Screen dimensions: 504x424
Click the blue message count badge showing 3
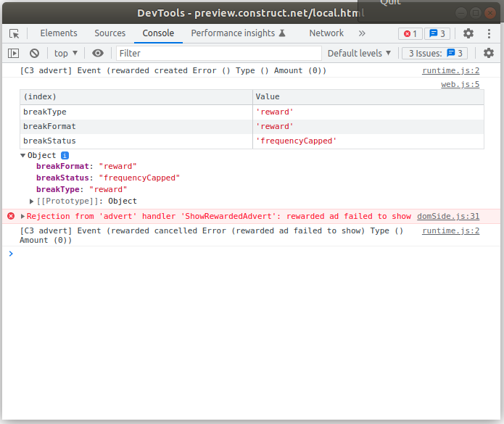(x=437, y=33)
